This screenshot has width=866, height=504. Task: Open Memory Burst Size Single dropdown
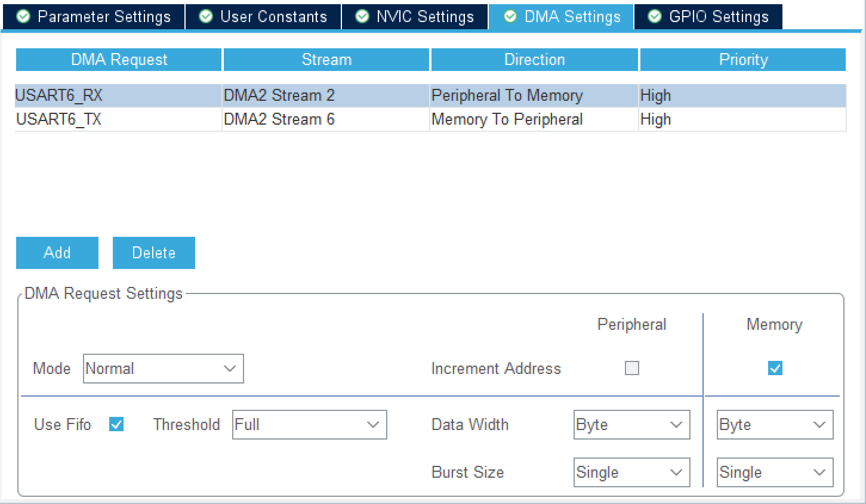775,472
